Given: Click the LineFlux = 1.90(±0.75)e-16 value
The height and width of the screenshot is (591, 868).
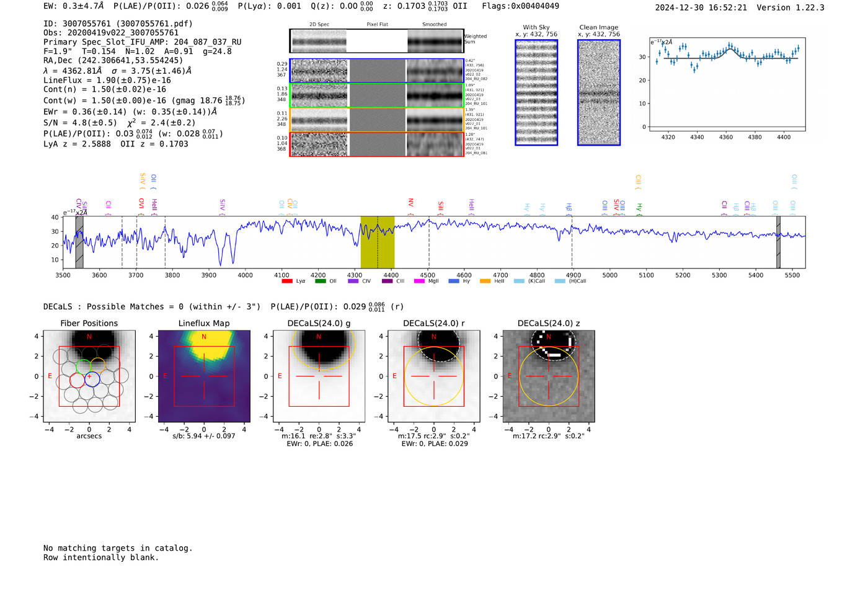Looking at the screenshot, I should pyautogui.click(x=107, y=80).
